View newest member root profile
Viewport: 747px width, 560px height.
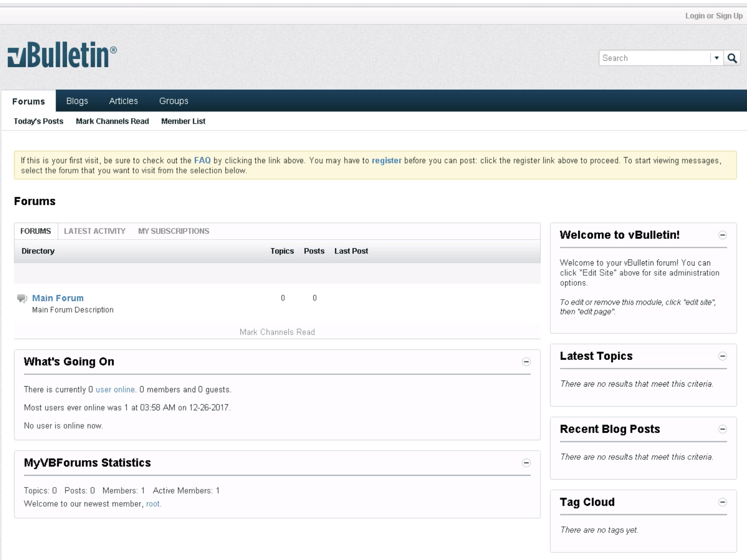pos(153,504)
